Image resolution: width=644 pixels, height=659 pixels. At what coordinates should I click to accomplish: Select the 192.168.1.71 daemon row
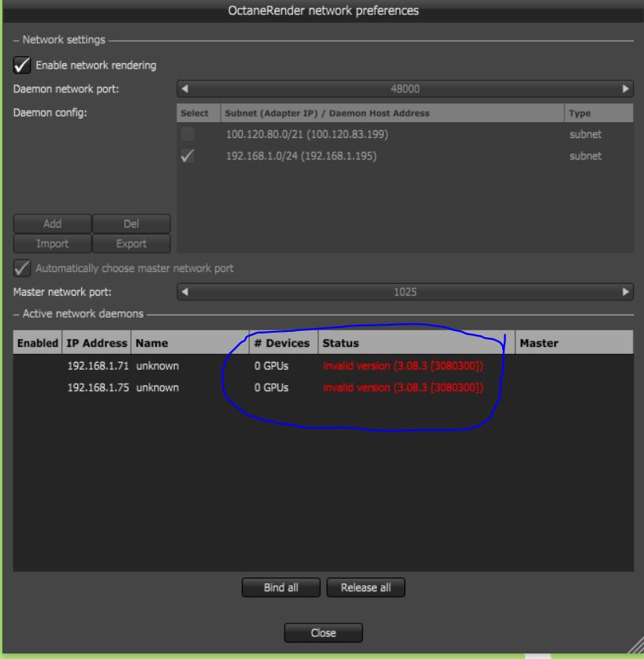point(323,366)
